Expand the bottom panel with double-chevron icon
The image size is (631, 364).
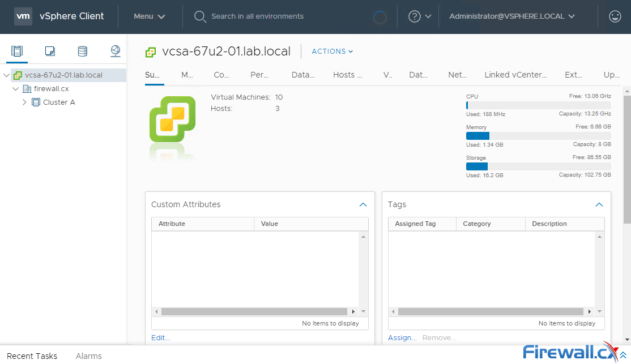(623, 355)
